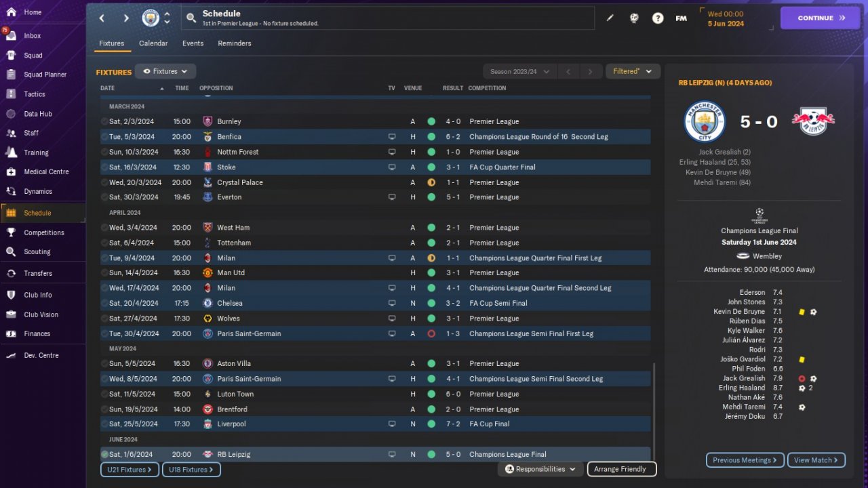Switch to the Events tab

point(193,43)
